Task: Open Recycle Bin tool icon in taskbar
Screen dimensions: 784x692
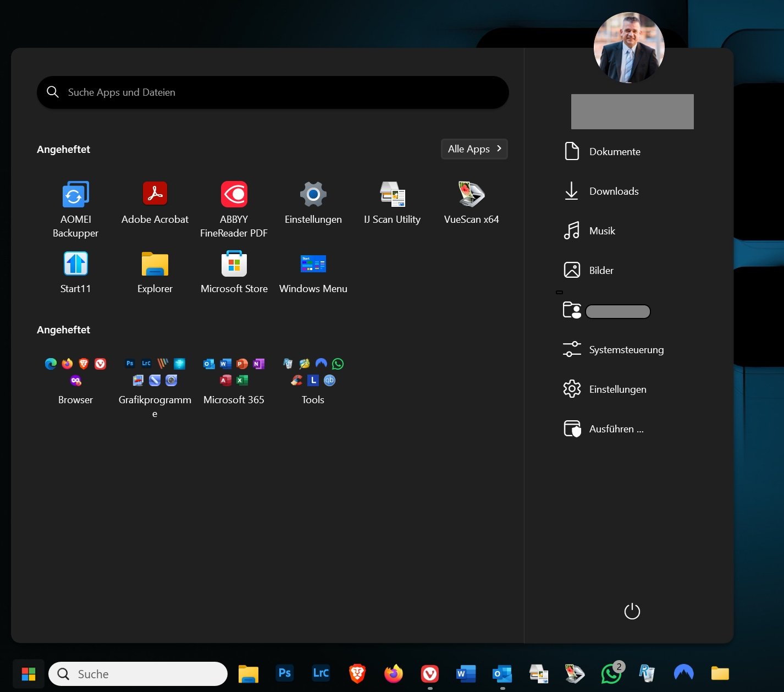Action: (x=648, y=673)
